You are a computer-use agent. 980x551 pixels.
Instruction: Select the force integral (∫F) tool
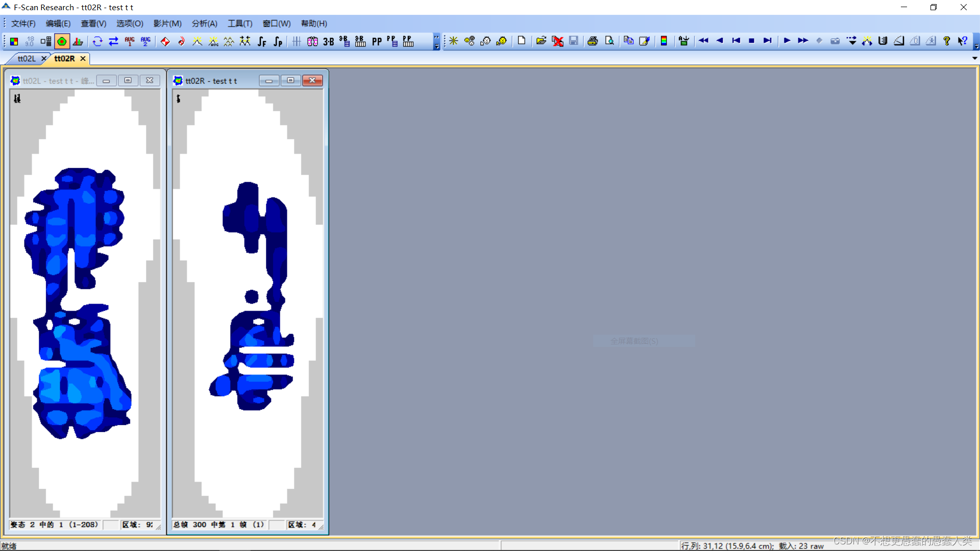click(x=261, y=41)
